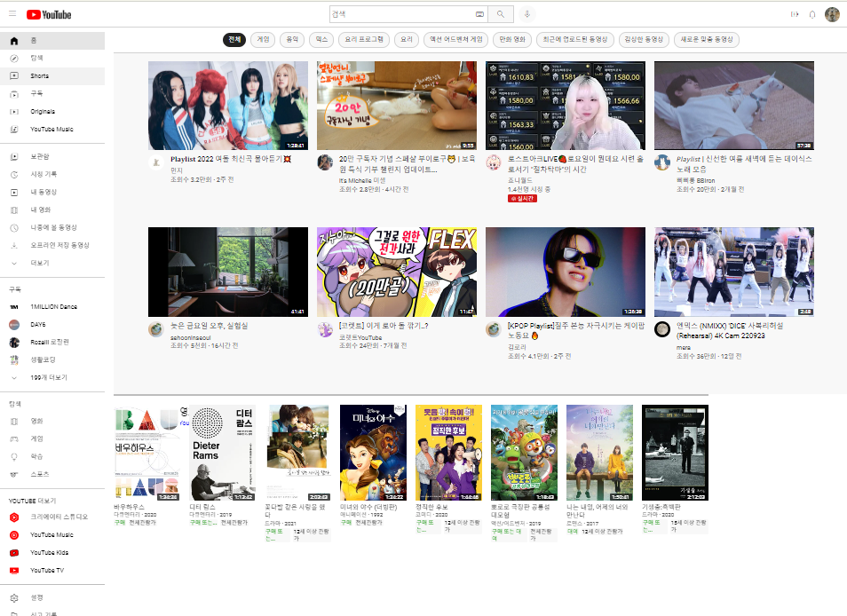Open the man with dog playlist thumbnail
This screenshot has width=847, height=616.
[x=734, y=106]
